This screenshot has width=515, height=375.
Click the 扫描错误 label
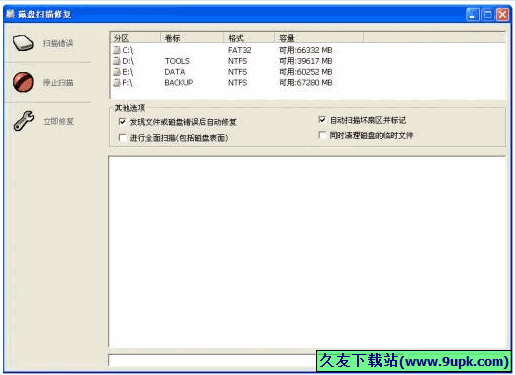tap(58, 43)
